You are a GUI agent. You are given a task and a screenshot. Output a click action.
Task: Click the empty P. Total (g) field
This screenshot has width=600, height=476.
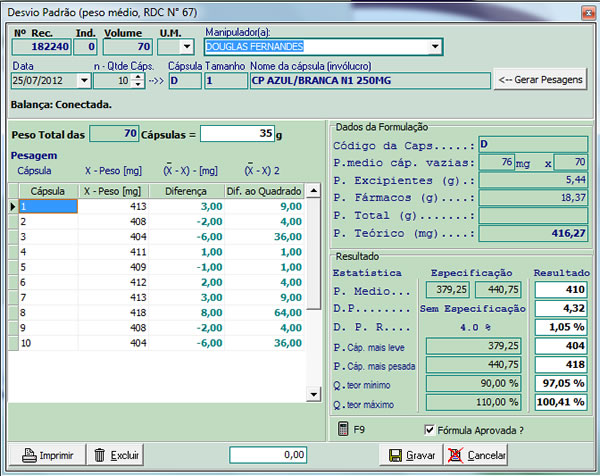click(x=533, y=215)
